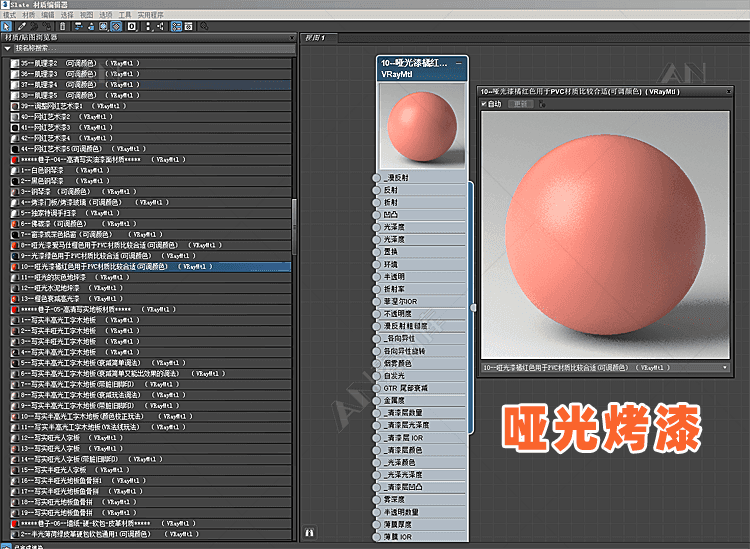Image resolution: width=750 pixels, height=549 pixels.
Task: Select 10--哑光漆橘红色用于PVC材质 highlighted row
Action: click(x=151, y=266)
